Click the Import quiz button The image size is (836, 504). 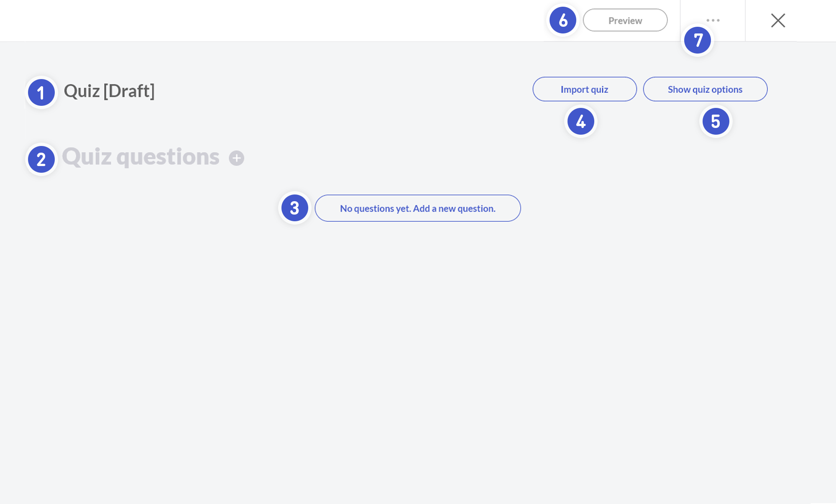point(584,89)
